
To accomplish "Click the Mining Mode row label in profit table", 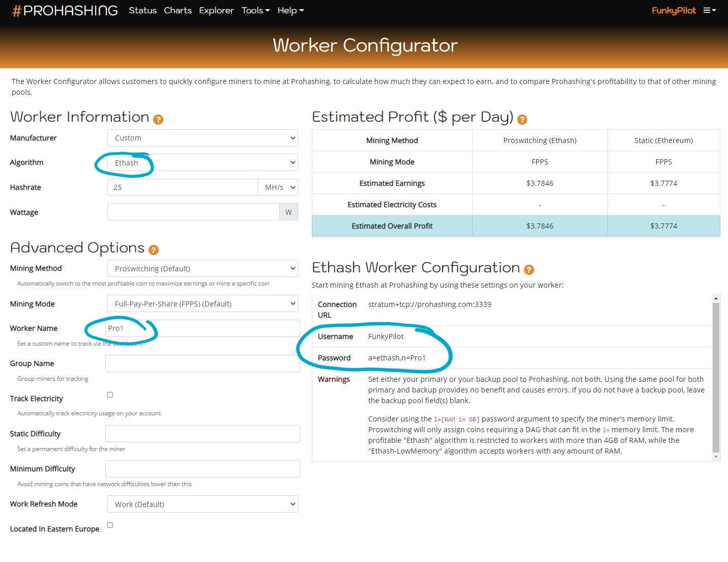I will point(392,162).
